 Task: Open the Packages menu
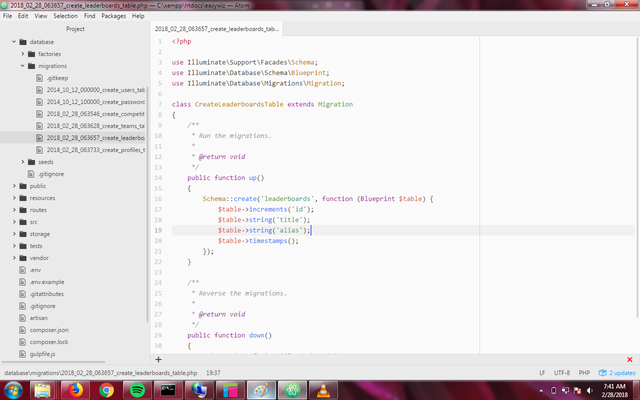coord(113,16)
